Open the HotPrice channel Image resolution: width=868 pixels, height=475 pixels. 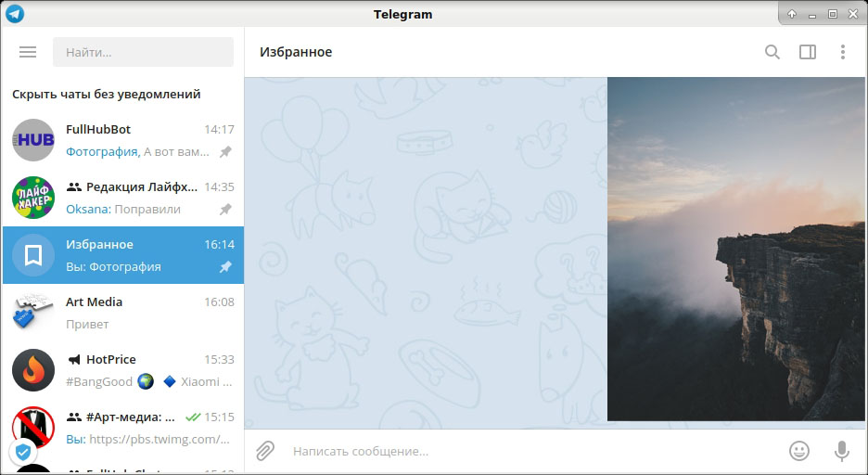pos(123,370)
